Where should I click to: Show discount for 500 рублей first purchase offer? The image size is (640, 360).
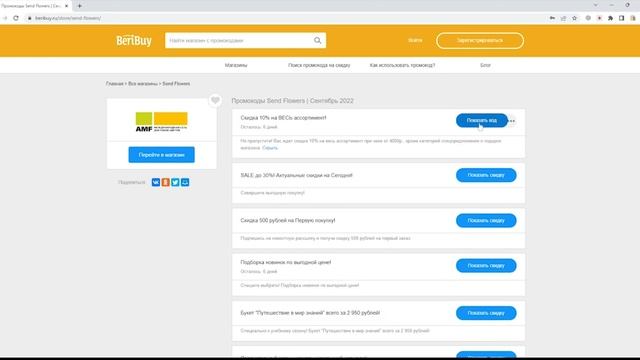[x=486, y=220]
